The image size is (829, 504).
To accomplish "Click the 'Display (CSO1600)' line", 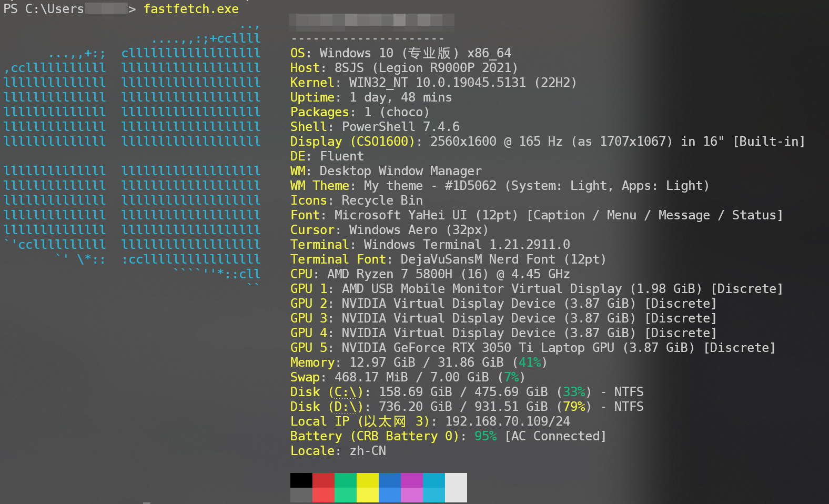I will click(548, 142).
